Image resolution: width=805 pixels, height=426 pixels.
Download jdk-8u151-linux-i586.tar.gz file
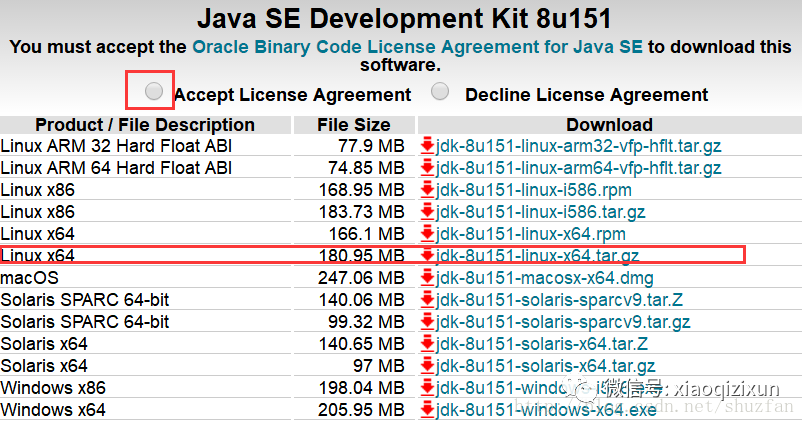[x=541, y=212]
